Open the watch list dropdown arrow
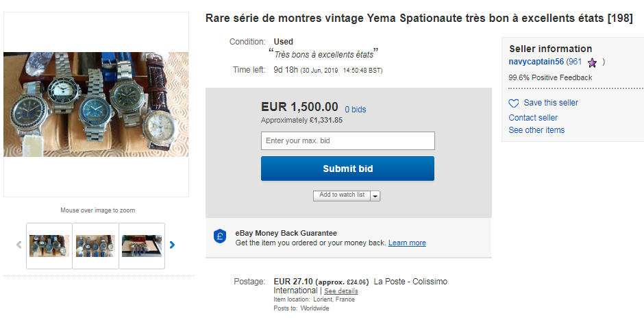The width and height of the screenshot is (644, 320). point(375,196)
